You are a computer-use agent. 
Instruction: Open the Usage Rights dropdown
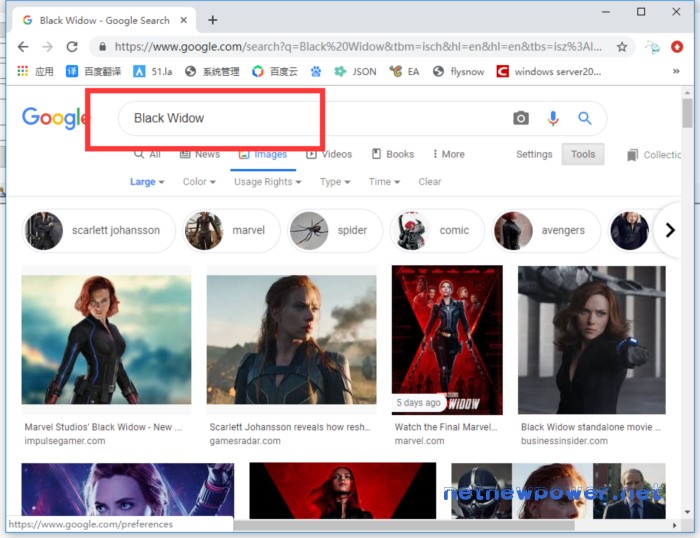[268, 182]
